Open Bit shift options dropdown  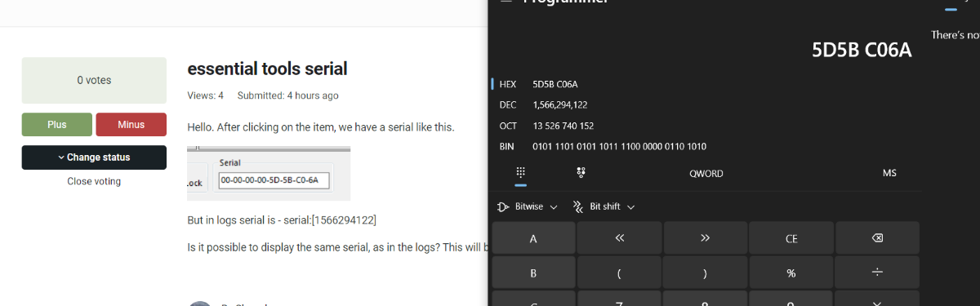(x=604, y=206)
